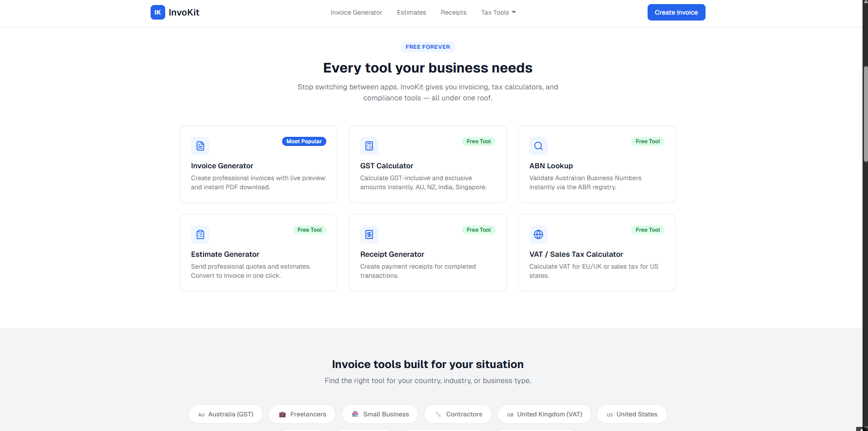Click the Free Tool badge on Receipt Generator
This screenshot has width=868, height=431.
tap(479, 230)
